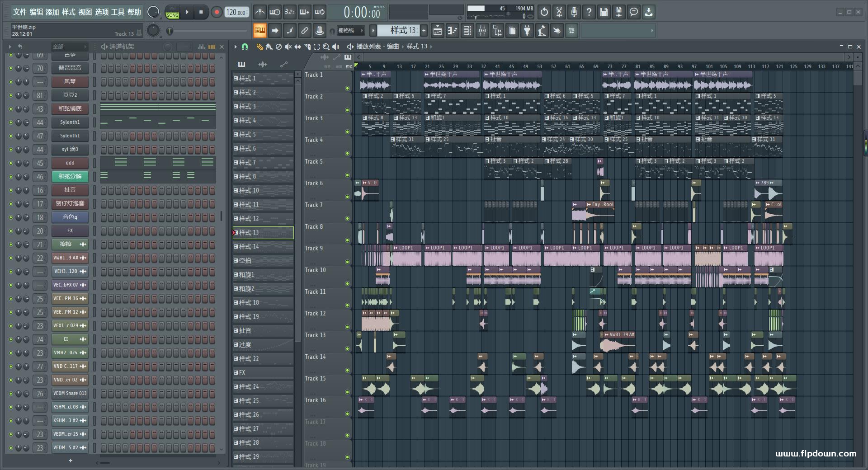Arm the red Record button
The height and width of the screenshot is (470, 868).
tap(217, 12)
